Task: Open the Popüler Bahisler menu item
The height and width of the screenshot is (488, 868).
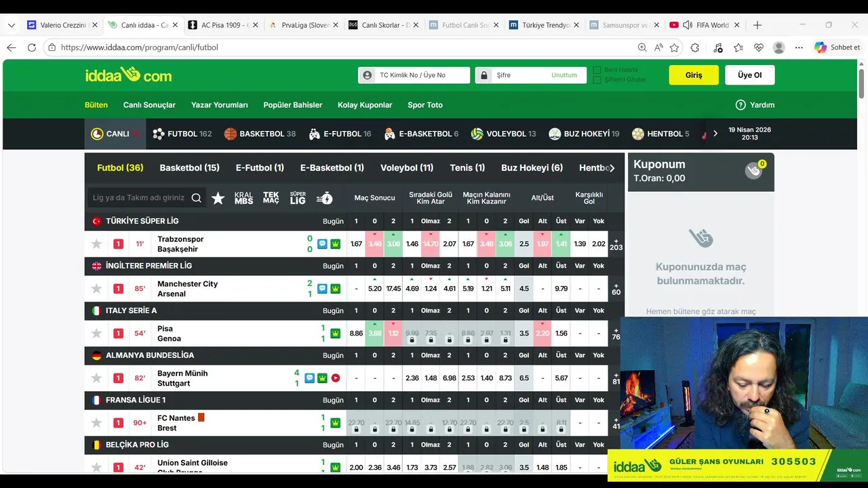Action: pyautogui.click(x=293, y=105)
